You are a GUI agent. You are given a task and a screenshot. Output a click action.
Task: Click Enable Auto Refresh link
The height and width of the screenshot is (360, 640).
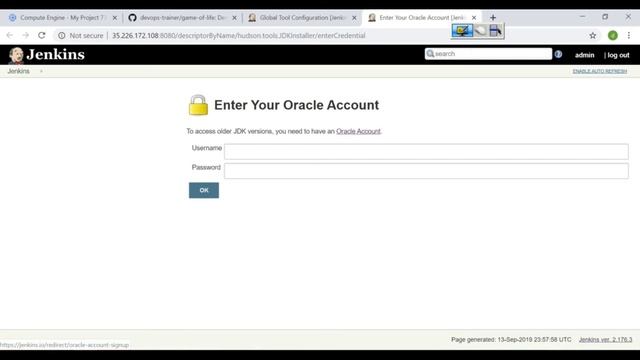(600, 71)
